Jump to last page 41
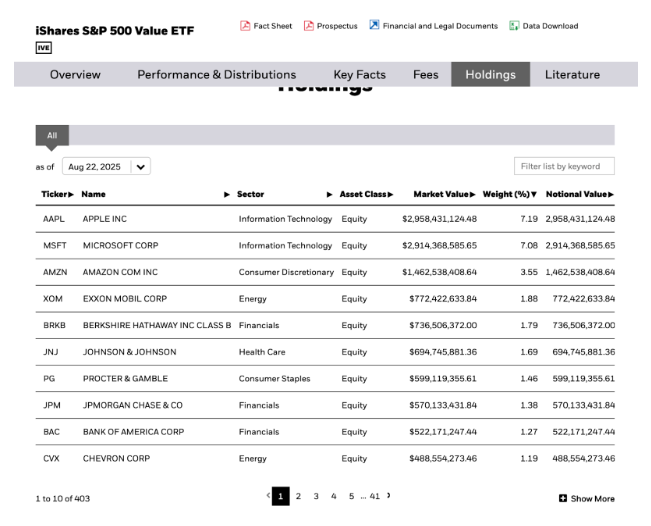Viewport: 651px width, 526px height. coord(374,496)
